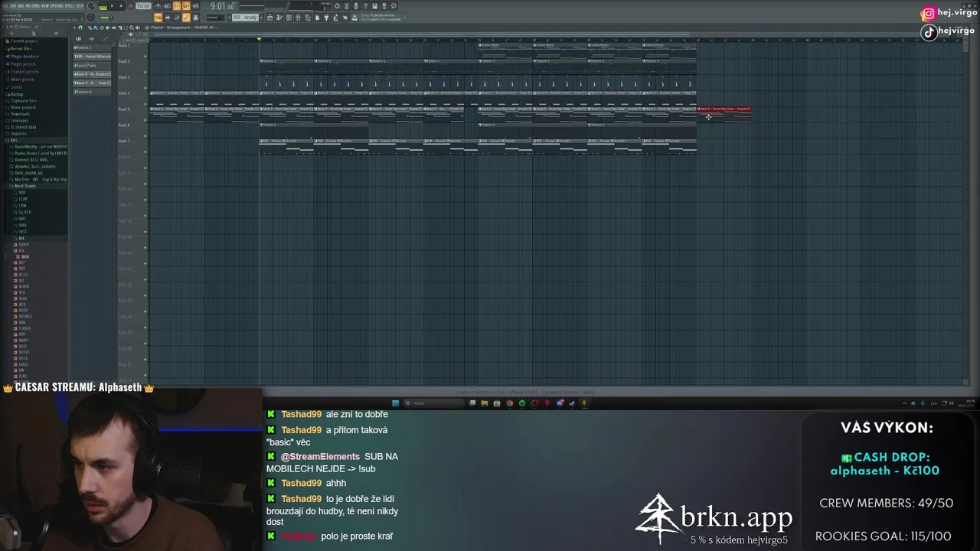
Task: Select '808 - Peanut' pattern in picker
Action: [92, 57]
